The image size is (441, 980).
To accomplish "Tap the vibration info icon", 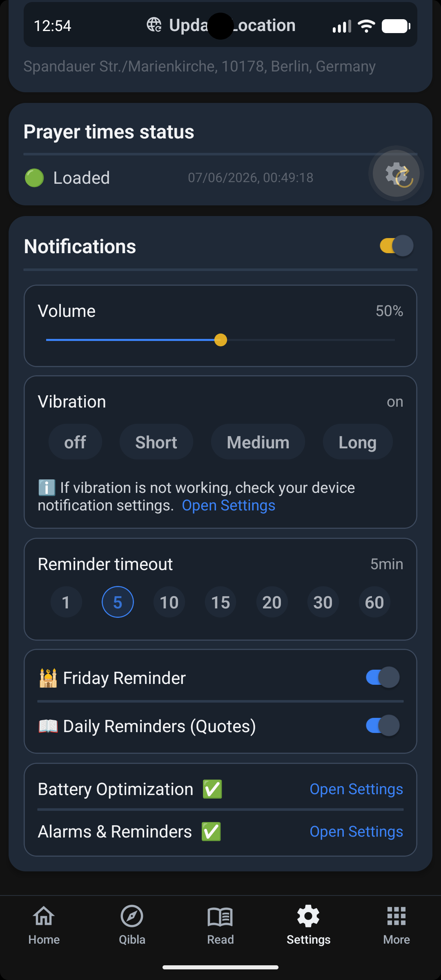I will tap(47, 488).
